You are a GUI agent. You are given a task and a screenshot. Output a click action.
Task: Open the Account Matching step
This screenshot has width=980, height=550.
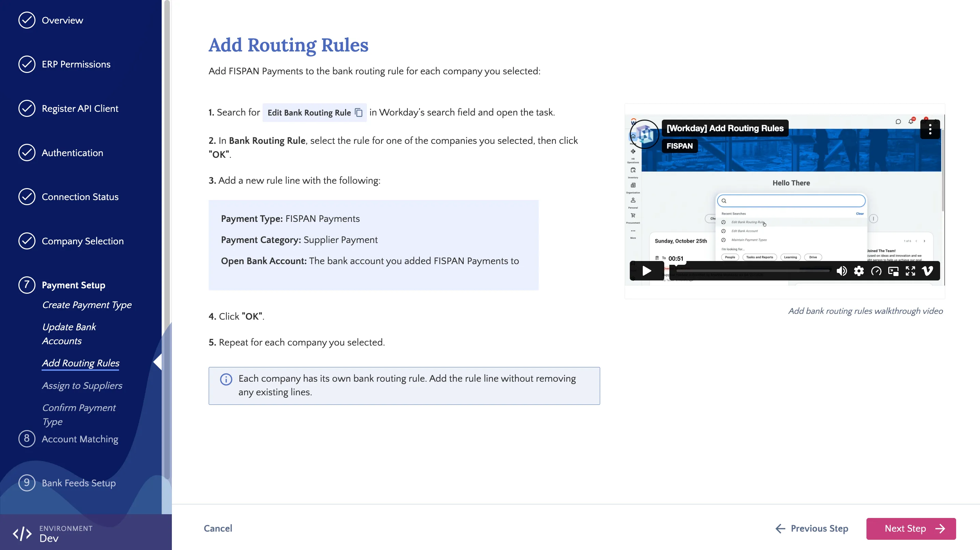click(80, 439)
